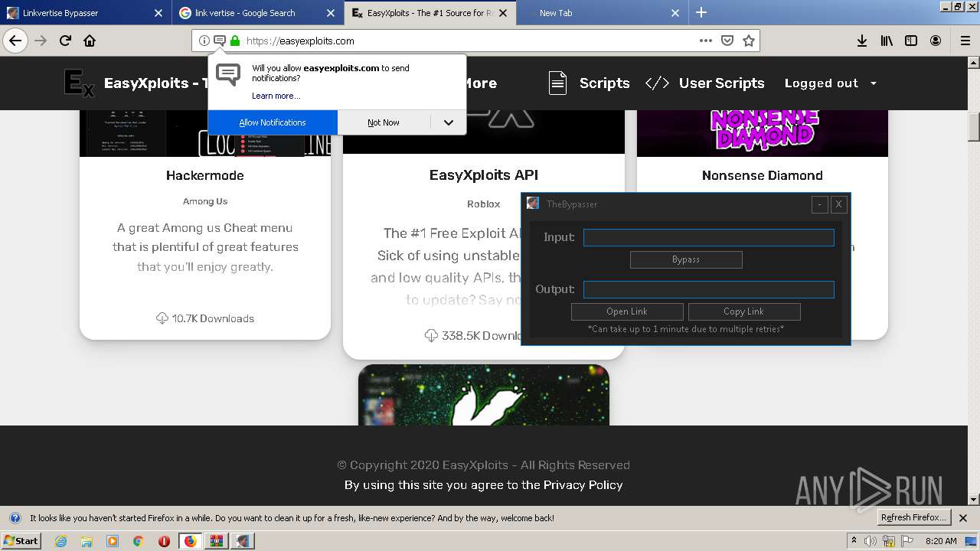
Task: Open the Learn more notifications link
Action: click(276, 96)
